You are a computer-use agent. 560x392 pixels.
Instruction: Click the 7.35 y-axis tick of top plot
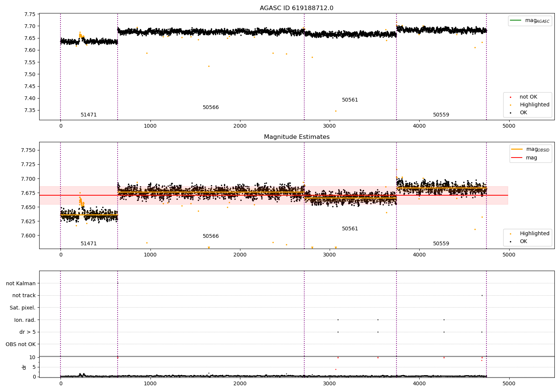coord(30,111)
